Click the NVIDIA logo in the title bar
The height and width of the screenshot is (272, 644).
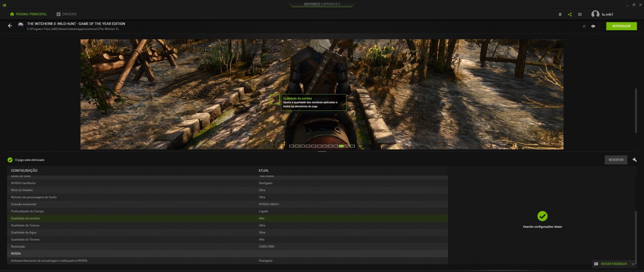pyautogui.click(x=4, y=5)
